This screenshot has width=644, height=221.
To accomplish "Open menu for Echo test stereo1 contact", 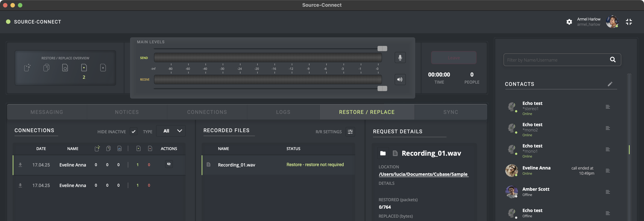I will 608,107.
